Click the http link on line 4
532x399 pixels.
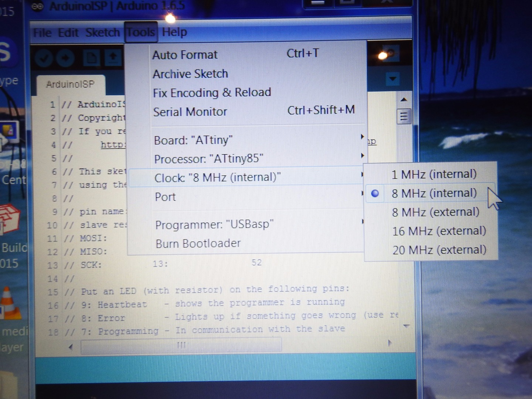(x=113, y=144)
